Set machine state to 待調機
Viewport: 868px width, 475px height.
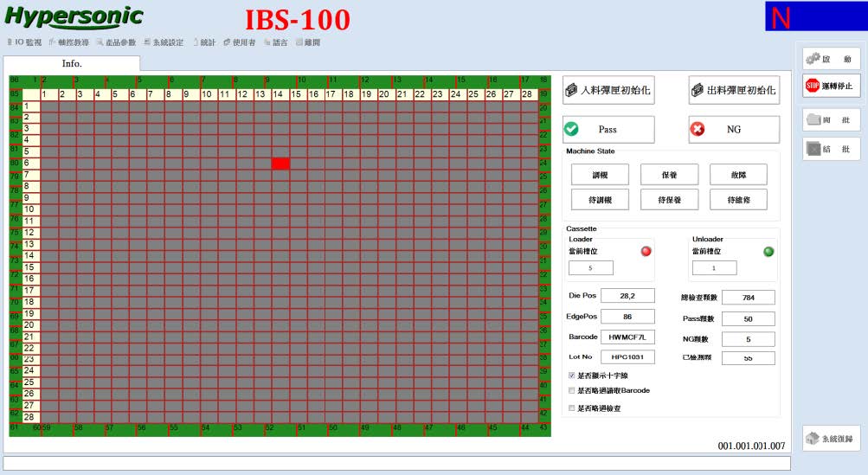point(600,199)
